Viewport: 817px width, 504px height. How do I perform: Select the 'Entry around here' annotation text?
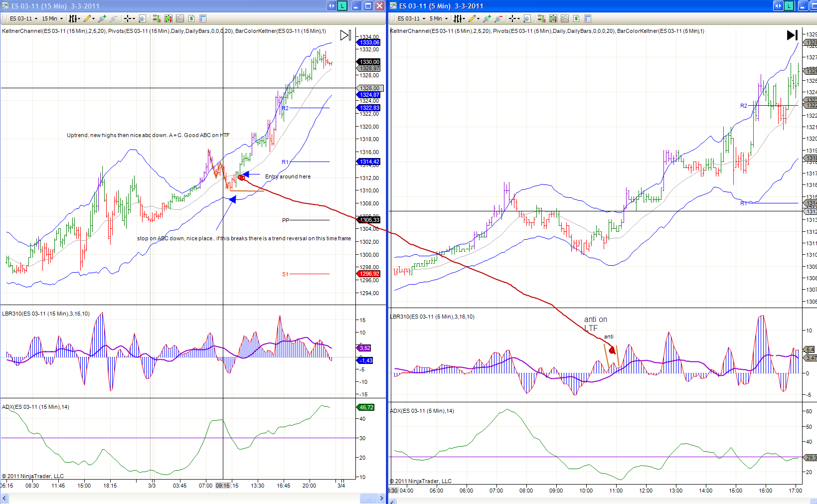pos(288,176)
